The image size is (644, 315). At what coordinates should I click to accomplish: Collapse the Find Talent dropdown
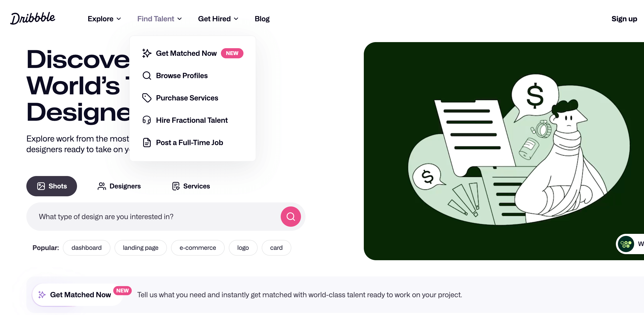point(160,19)
